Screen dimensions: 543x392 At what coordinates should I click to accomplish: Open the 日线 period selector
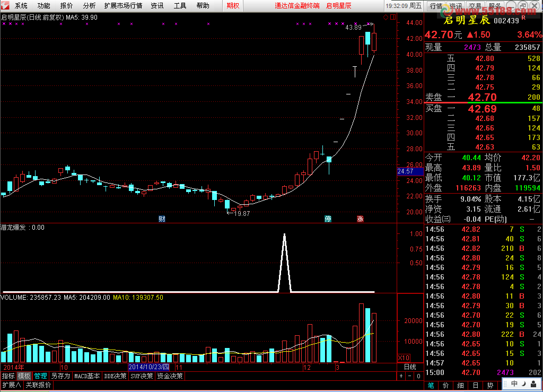click(410, 367)
